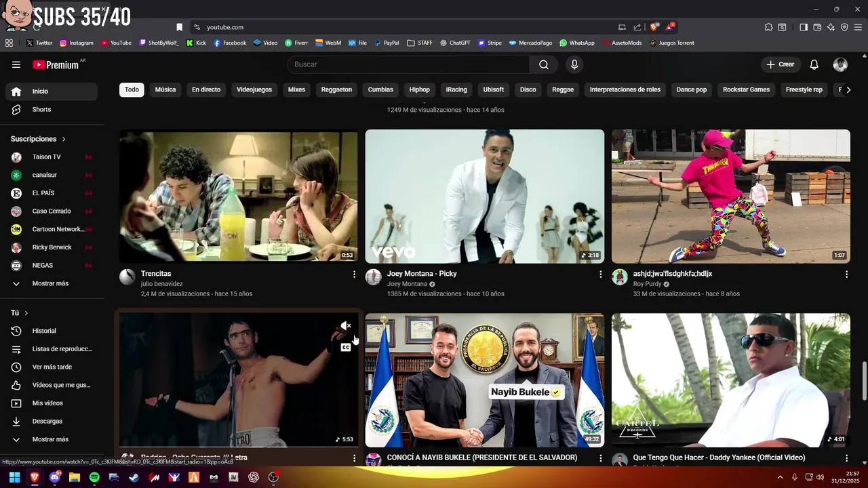
Task: Select the Reggaeton filter chip
Action: point(336,89)
